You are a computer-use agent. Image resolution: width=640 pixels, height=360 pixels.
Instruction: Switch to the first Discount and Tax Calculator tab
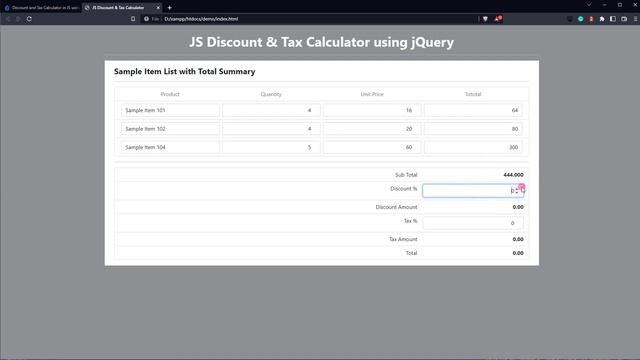pyautogui.click(x=41, y=7)
